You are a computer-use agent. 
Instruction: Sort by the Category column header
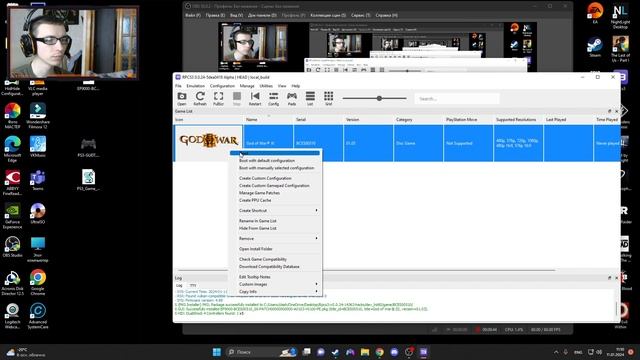[418, 120]
